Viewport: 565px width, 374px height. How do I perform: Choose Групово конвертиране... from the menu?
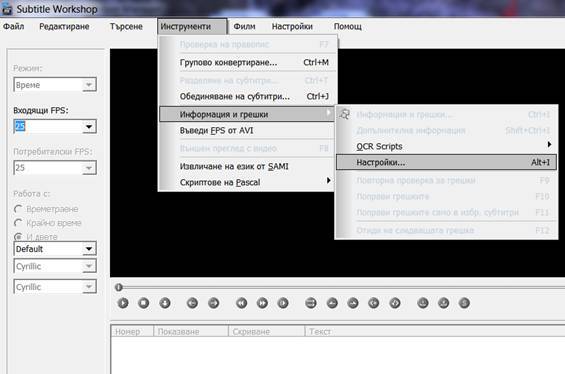(x=247, y=62)
